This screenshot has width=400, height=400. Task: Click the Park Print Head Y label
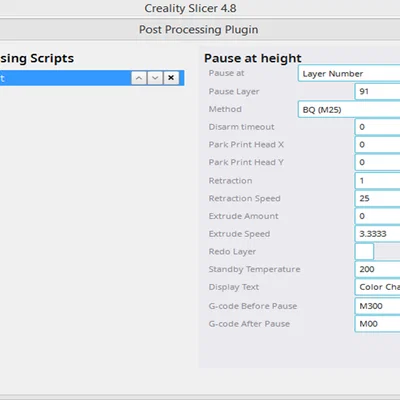pyautogui.click(x=246, y=162)
